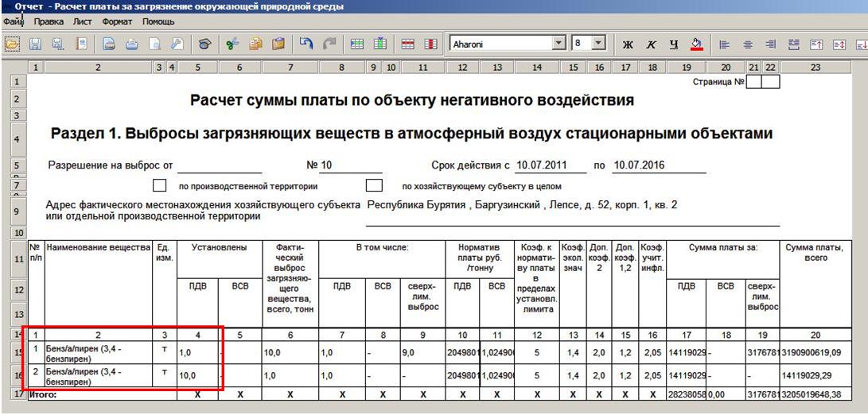Click the Delete column icon
The width and height of the screenshot is (868, 415).
click(x=431, y=45)
